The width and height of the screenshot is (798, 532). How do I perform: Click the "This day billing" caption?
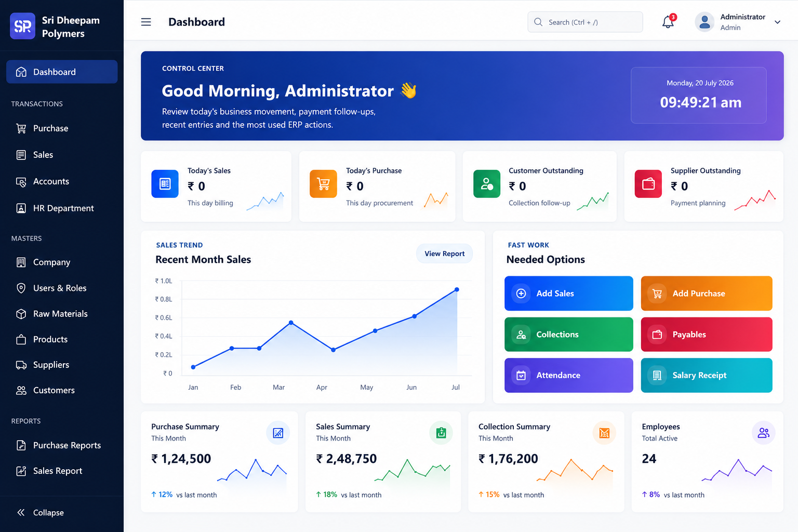[x=210, y=203]
